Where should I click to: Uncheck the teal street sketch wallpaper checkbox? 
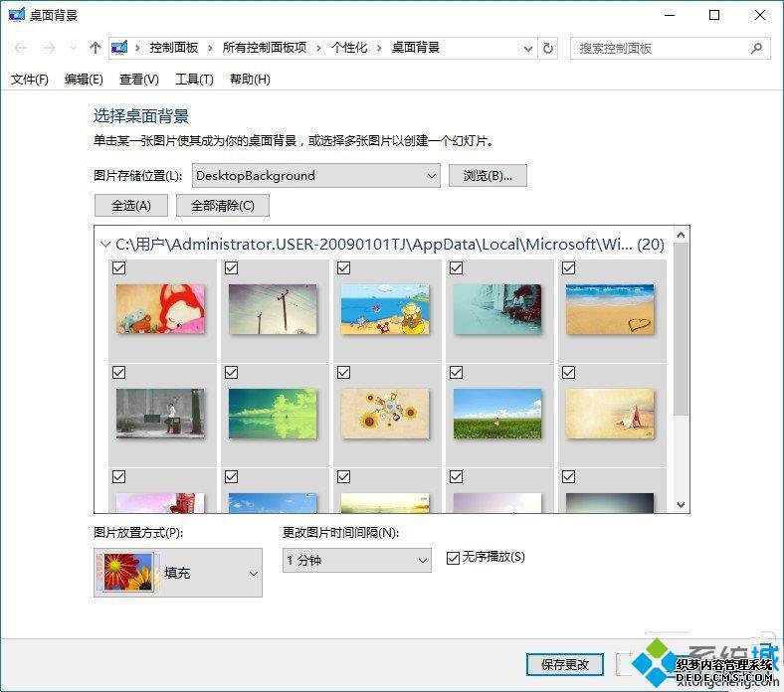tap(457, 268)
